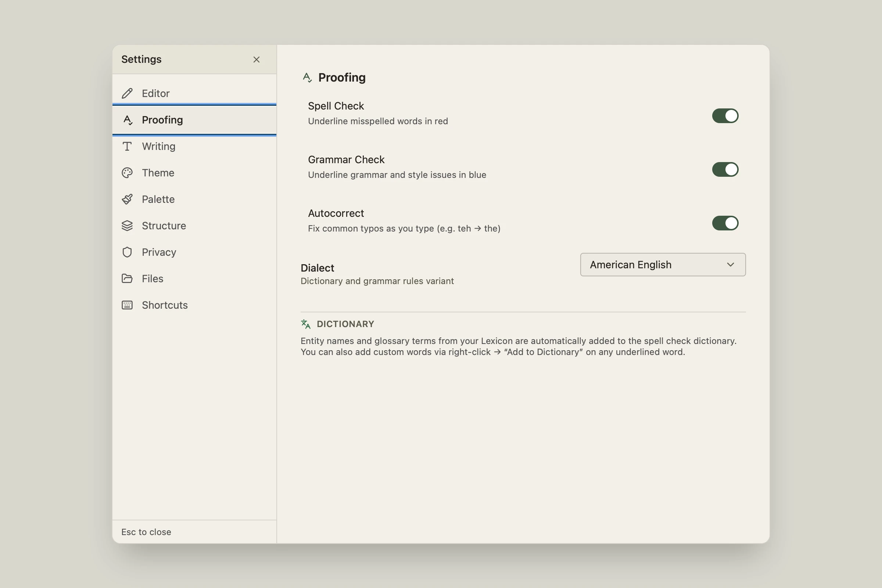This screenshot has height=588, width=882.
Task: Toggle the Autocorrect switch
Action: coord(725,223)
